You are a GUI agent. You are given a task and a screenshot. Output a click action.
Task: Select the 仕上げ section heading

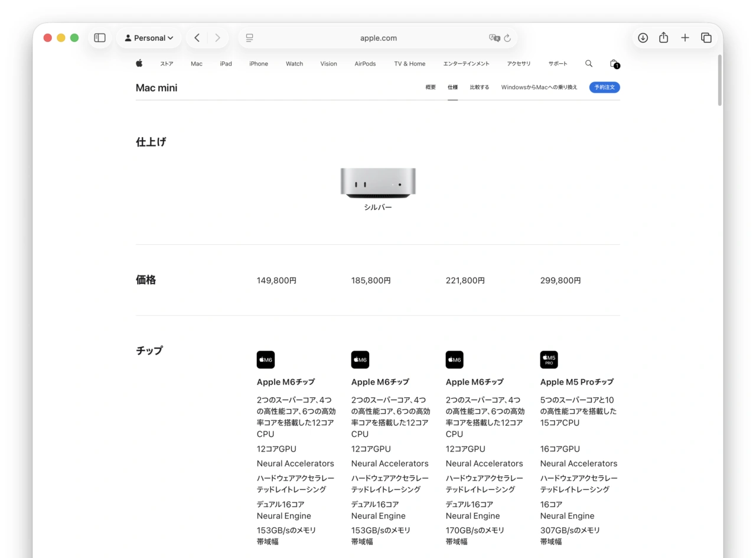pyautogui.click(x=151, y=142)
